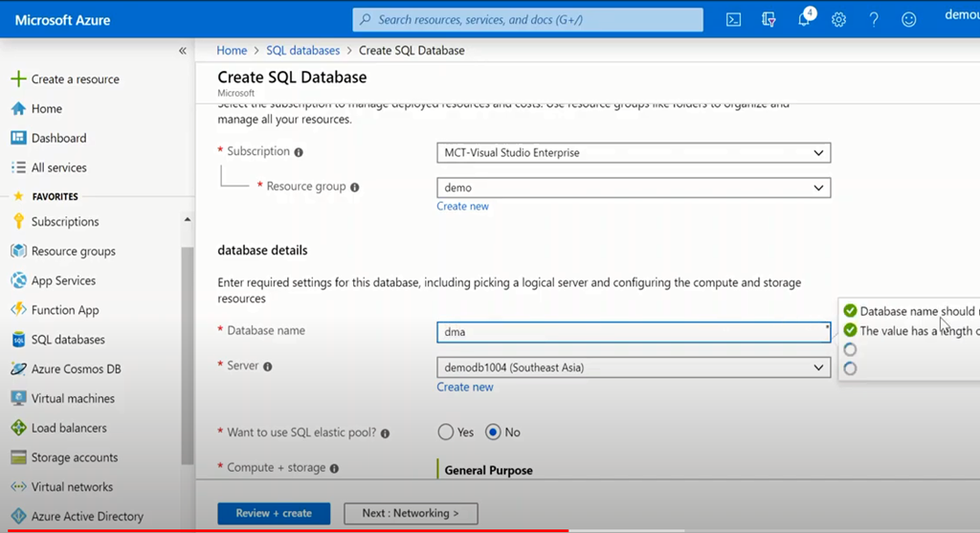This screenshot has width=980, height=533.
Task: Open the directory and subscription filter icon
Action: [x=768, y=19]
